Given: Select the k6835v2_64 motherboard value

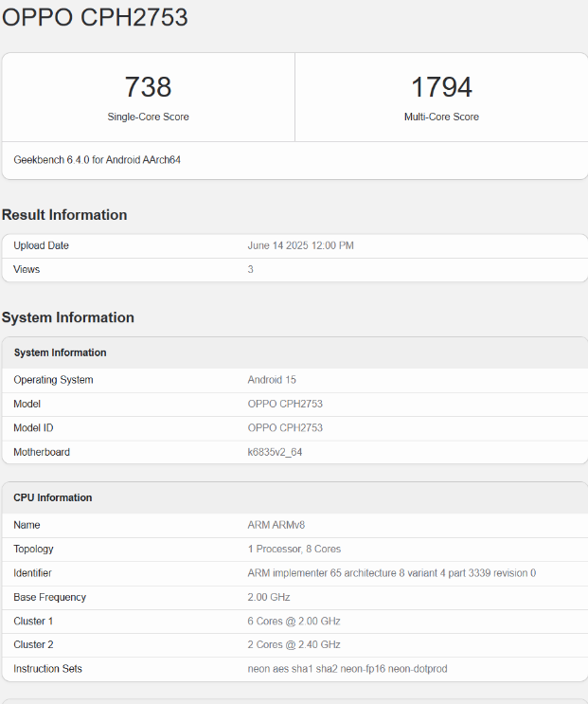Looking at the screenshot, I should coord(275,452).
